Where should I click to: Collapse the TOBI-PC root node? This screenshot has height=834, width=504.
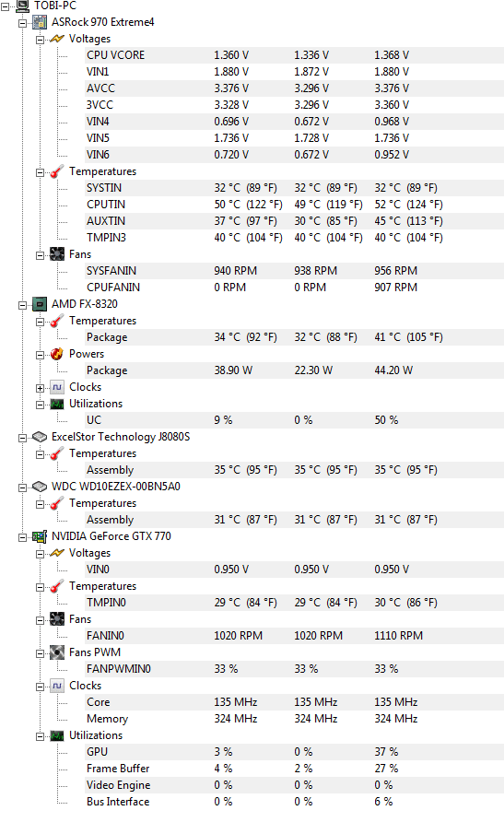click(x=5, y=6)
